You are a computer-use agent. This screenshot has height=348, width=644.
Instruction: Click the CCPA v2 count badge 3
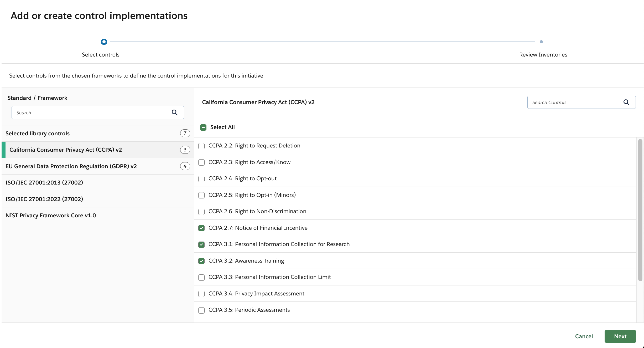185,150
